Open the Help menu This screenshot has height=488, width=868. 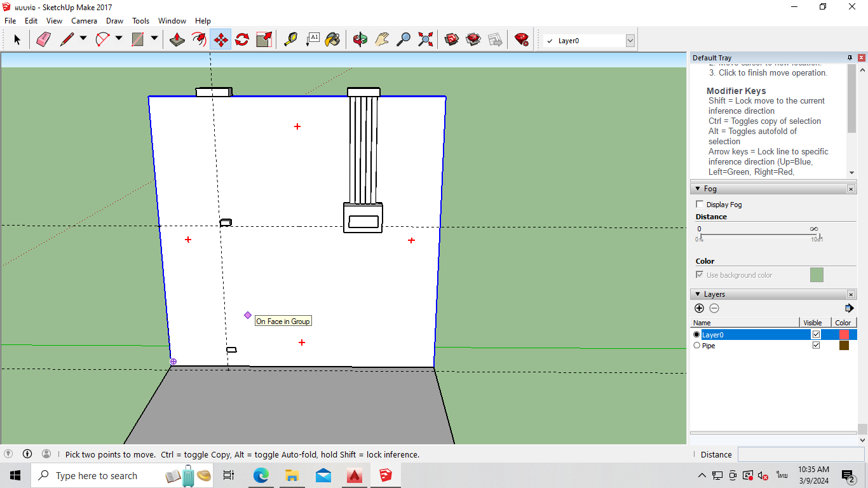pos(203,20)
